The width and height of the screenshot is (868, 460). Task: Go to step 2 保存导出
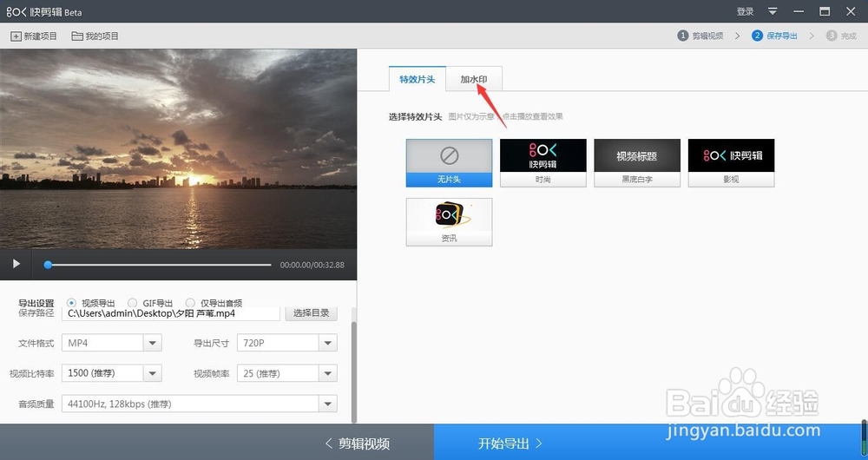coord(774,36)
